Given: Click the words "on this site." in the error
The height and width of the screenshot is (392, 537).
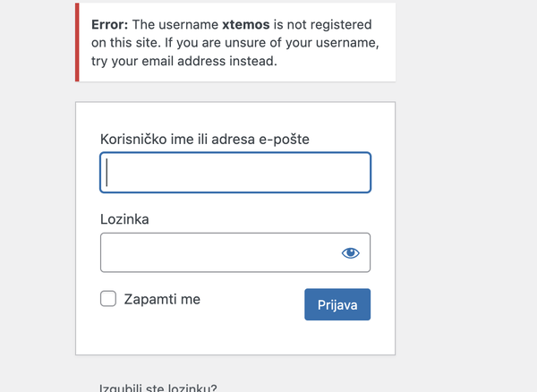Looking at the screenshot, I should click(126, 43).
